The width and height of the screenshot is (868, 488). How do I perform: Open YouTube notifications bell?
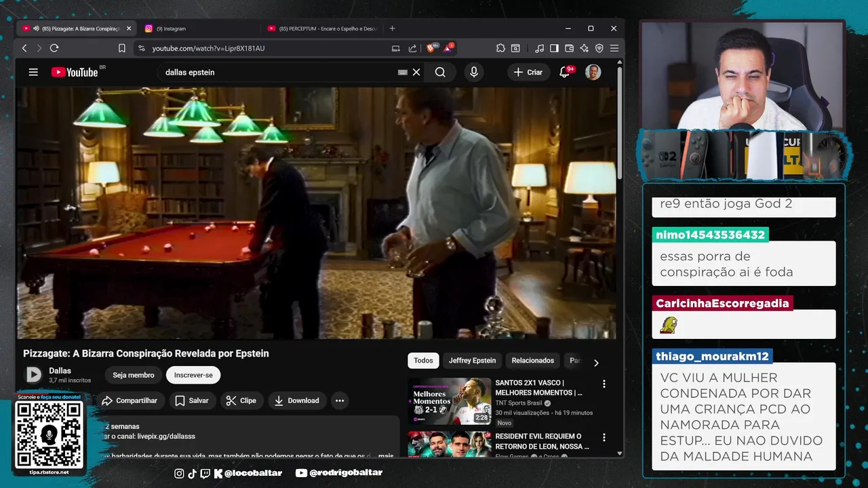pos(564,72)
